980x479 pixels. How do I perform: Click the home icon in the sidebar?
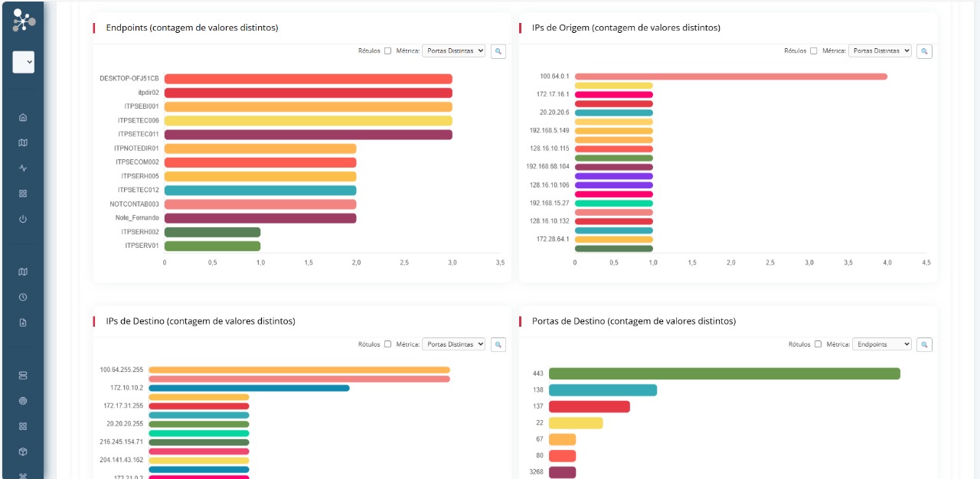click(x=23, y=117)
